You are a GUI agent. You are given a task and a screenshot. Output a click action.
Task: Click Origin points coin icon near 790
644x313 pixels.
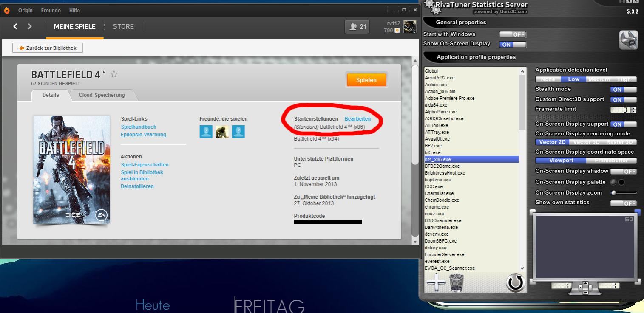click(x=397, y=31)
